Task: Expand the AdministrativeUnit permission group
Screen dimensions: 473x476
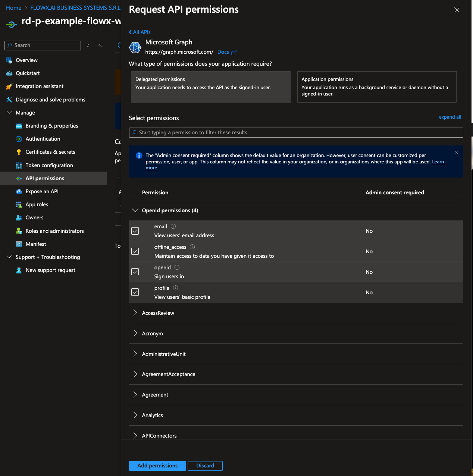Action: pos(135,354)
